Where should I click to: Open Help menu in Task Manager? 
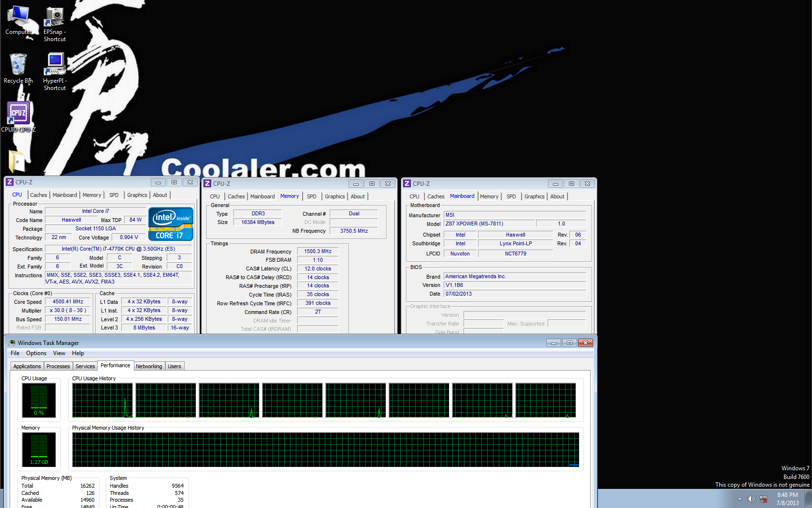78,354
